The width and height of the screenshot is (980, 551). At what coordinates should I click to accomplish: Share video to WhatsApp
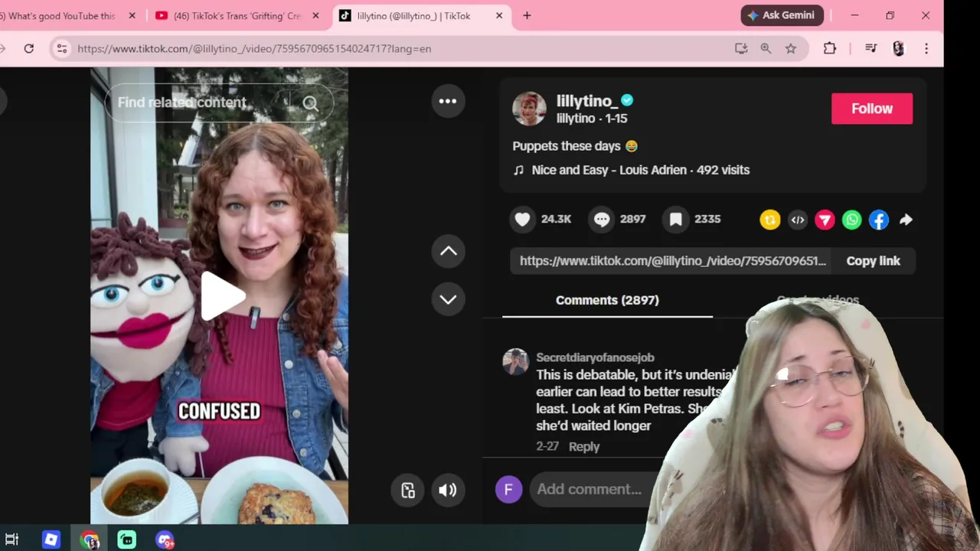851,220
